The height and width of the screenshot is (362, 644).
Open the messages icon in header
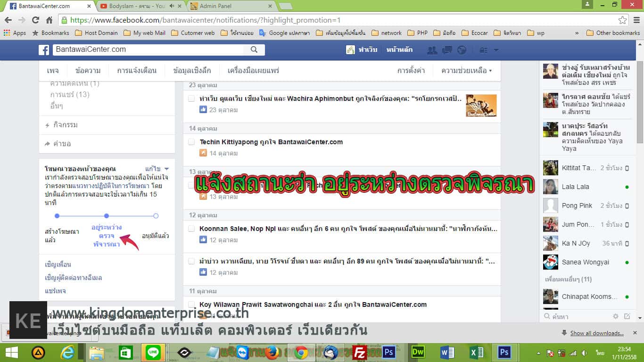447,50
